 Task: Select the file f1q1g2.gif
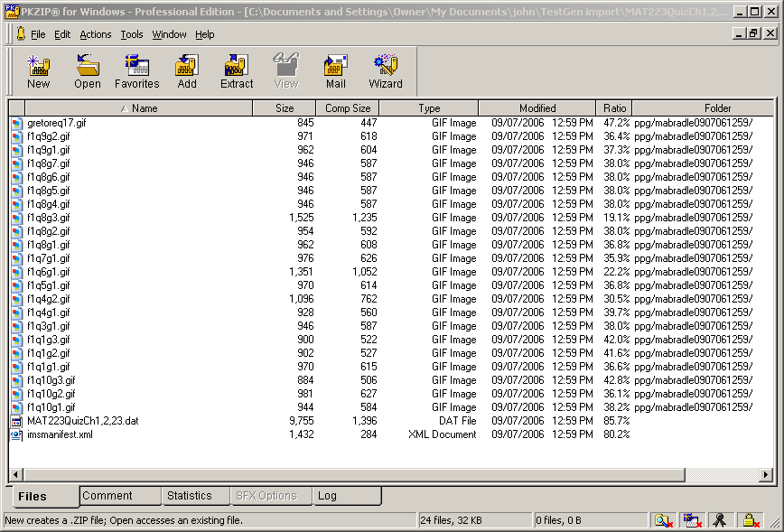coord(49,353)
